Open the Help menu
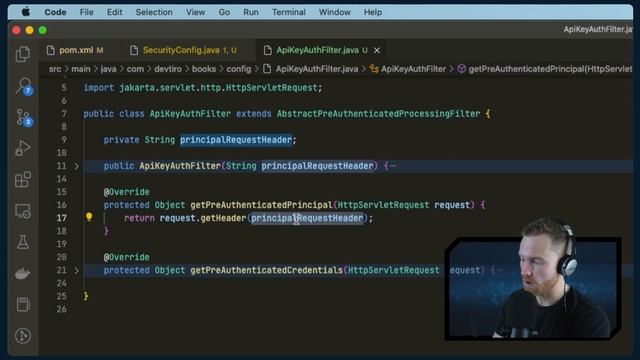This screenshot has height=360, width=640. point(373,12)
